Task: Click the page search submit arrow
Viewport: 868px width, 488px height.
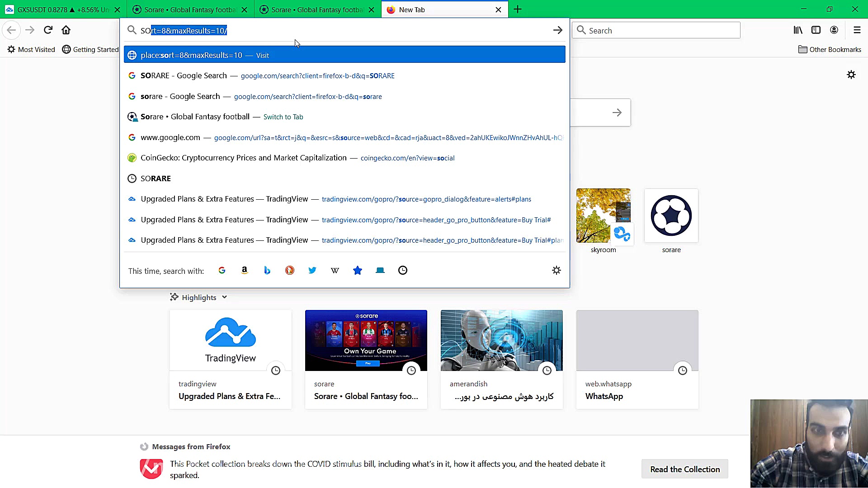Action: (617, 113)
